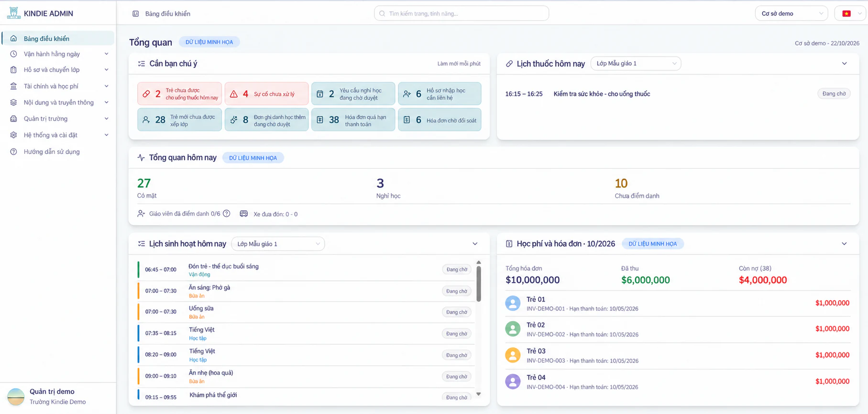The image size is (868, 414).
Task: Click the Trẻ 02 green avatar
Action: 513,329
